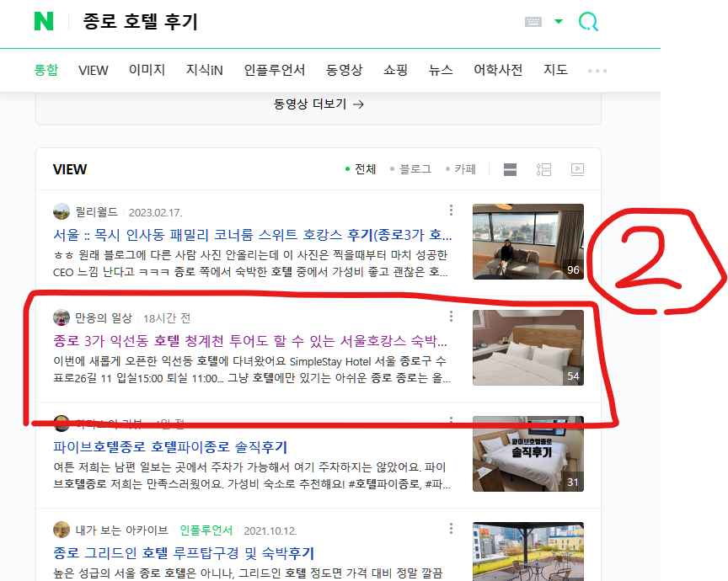Open the thumbnail labeled 솔직후기 with 31 photos
This screenshot has width=728, height=581.
(x=528, y=453)
